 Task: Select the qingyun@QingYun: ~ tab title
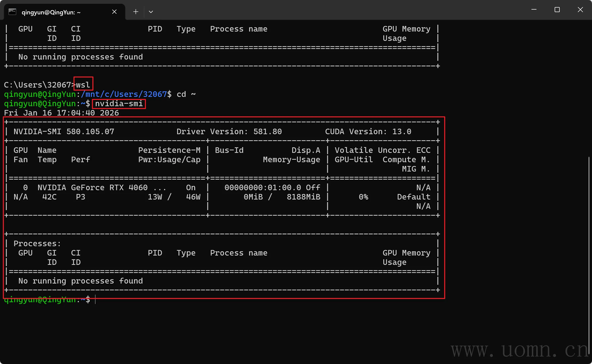[x=51, y=12]
